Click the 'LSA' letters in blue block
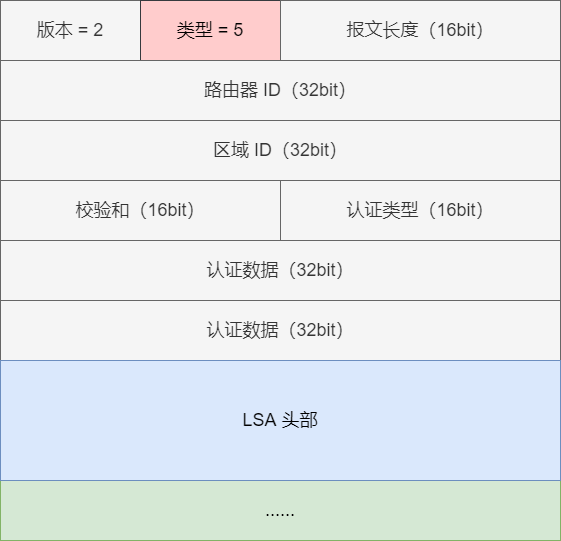The width and height of the screenshot is (561, 541). click(259, 420)
